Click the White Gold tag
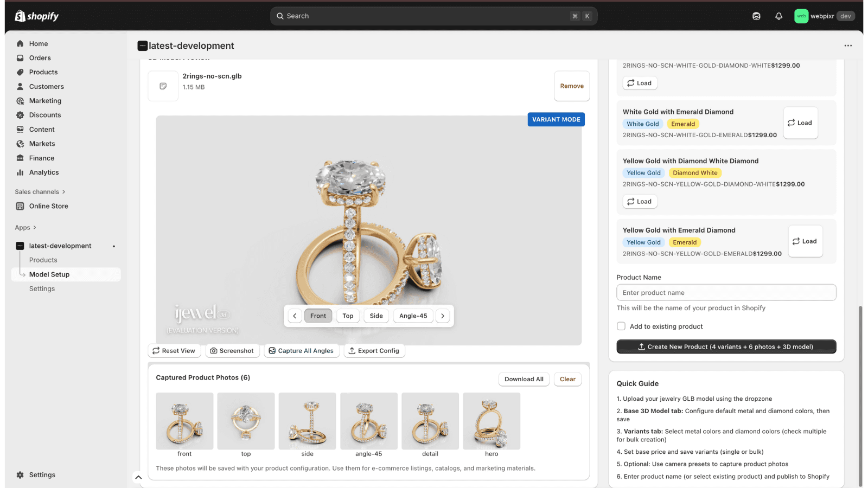The width and height of the screenshot is (868, 488). 643,124
